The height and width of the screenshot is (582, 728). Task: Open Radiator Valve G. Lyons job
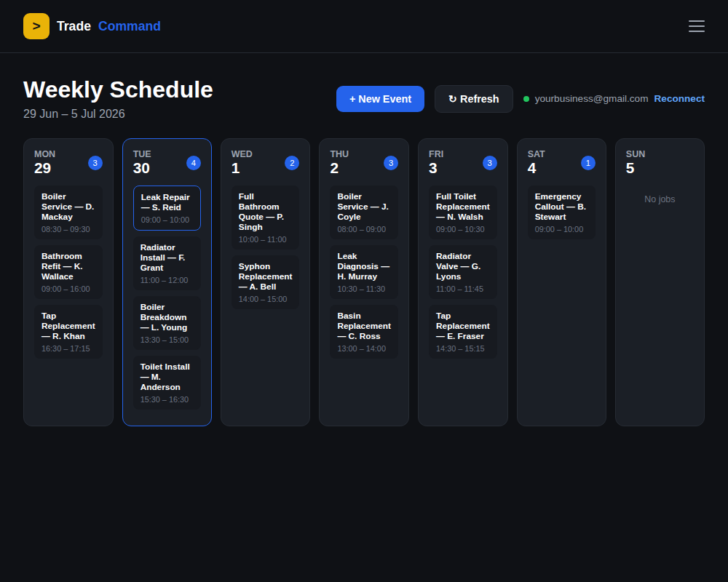click(463, 272)
